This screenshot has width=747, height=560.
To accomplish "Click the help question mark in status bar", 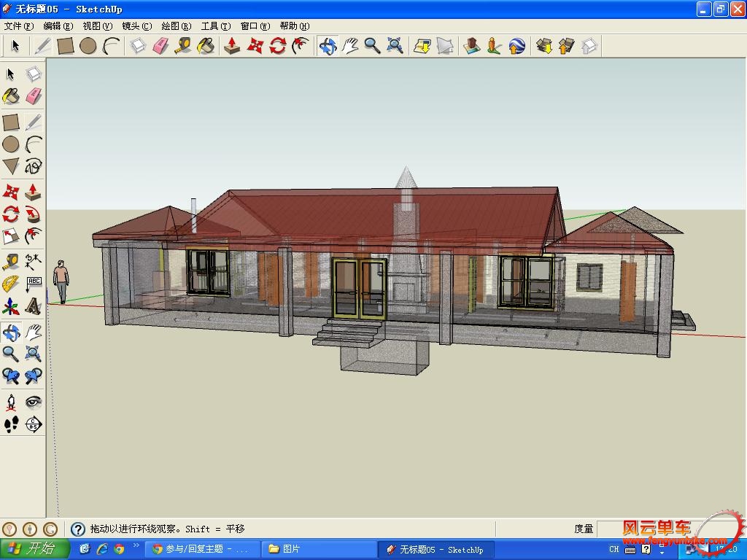I will (x=78, y=529).
